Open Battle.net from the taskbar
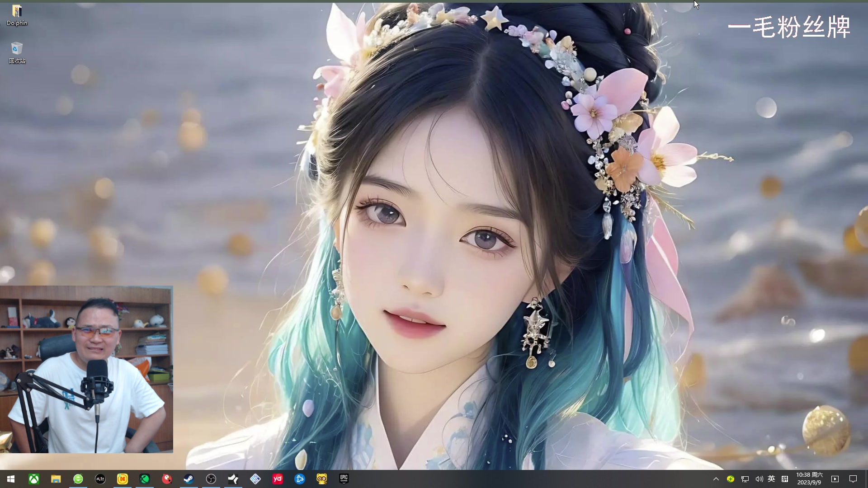Image resolution: width=868 pixels, height=488 pixels. tap(300, 479)
